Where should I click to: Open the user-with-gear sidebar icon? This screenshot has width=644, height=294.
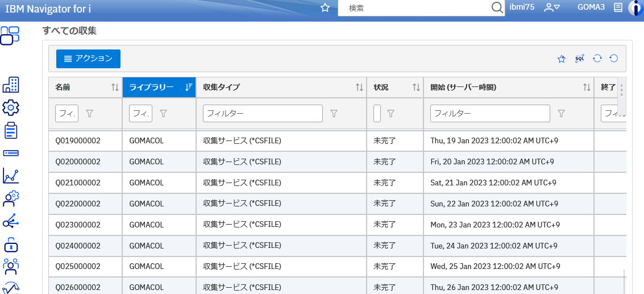[x=11, y=198]
